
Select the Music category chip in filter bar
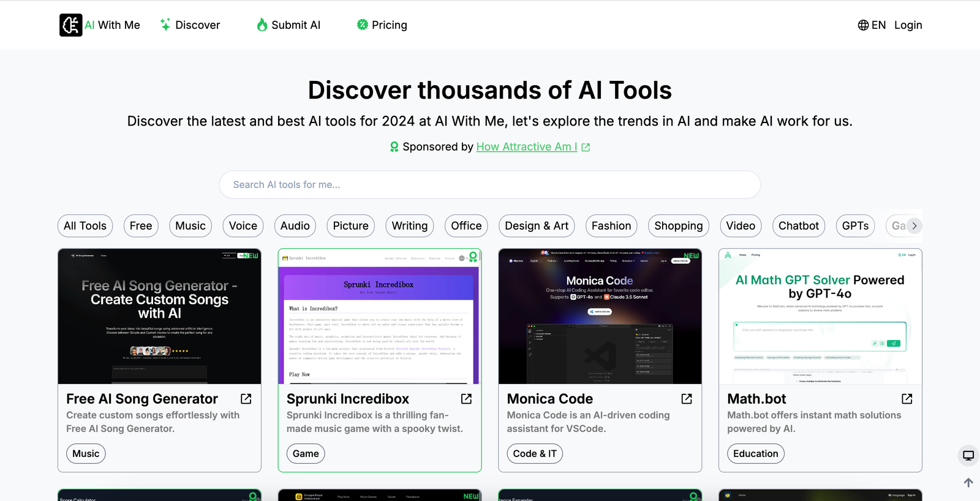(190, 226)
